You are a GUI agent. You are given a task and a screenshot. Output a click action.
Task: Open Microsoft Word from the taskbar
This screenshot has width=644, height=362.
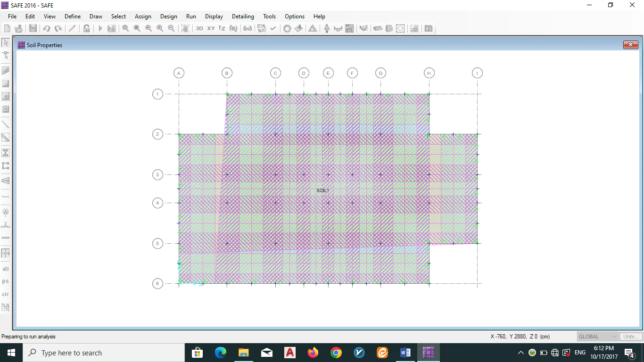405,353
